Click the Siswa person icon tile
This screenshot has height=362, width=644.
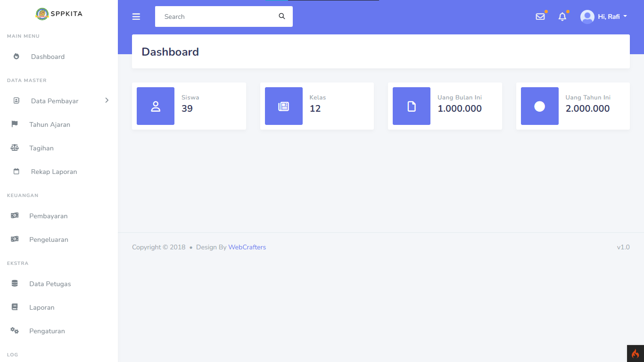pos(156,106)
